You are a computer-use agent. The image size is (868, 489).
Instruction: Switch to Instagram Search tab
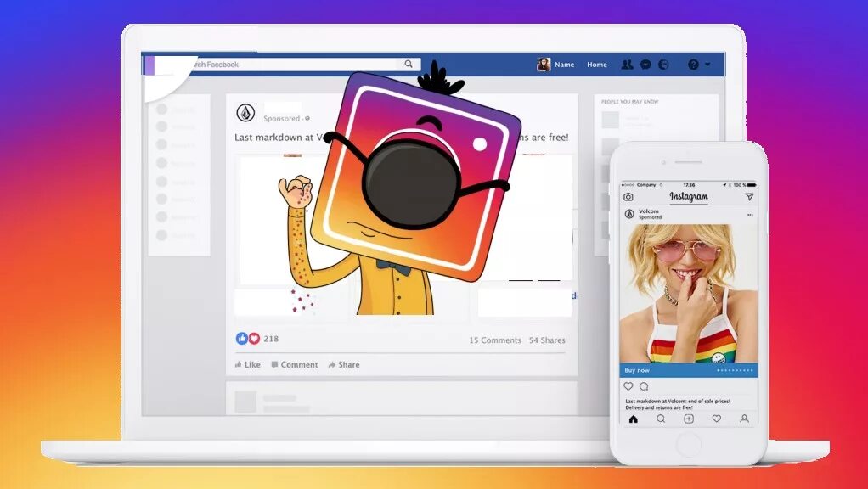click(661, 419)
